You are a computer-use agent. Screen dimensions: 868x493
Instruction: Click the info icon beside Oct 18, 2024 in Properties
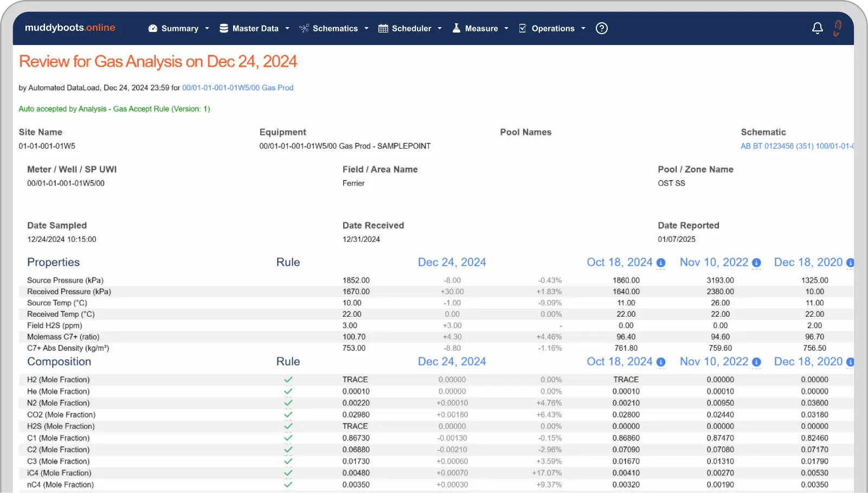click(x=661, y=263)
